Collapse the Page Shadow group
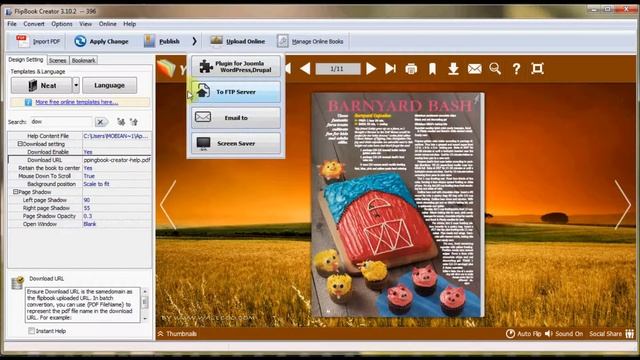This screenshot has height=360, width=640. click(16, 192)
